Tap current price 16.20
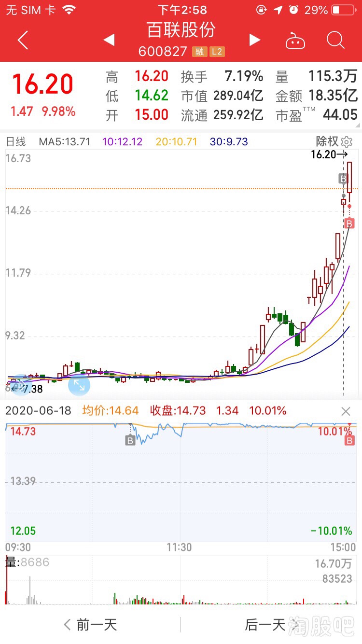This screenshot has height=644, width=362. pos(42,84)
